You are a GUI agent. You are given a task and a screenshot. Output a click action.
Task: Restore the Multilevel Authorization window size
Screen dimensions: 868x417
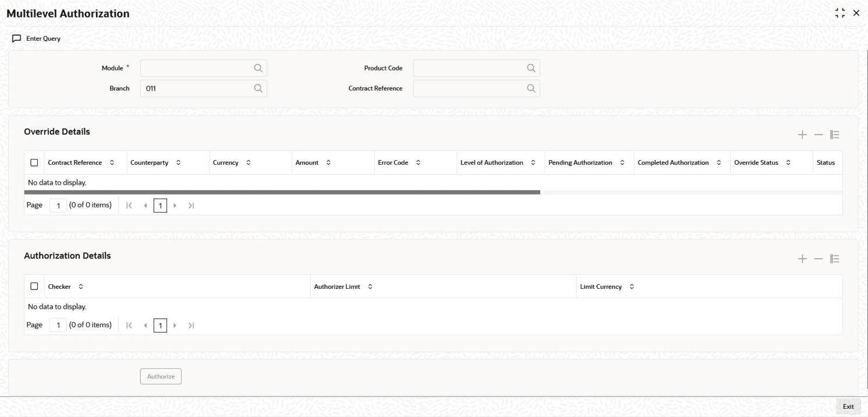tap(840, 13)
